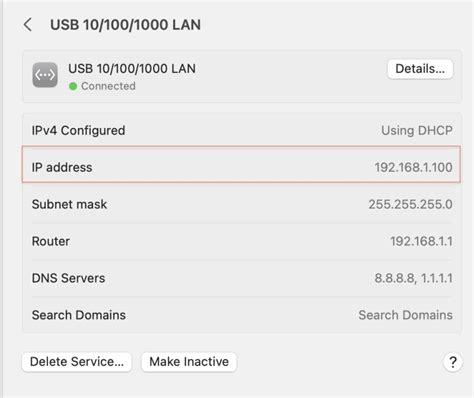The height and width of the screenshot is (398, 474).
Task: Click the Search Domains placeholder field
Action: (x=405, y=315)
